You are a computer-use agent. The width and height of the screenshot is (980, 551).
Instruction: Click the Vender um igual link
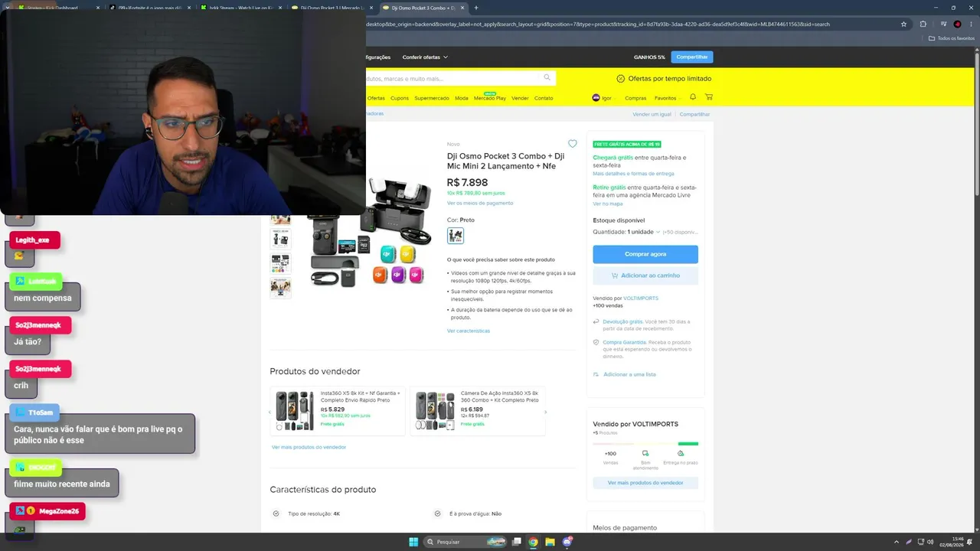[x=652, y=114]
